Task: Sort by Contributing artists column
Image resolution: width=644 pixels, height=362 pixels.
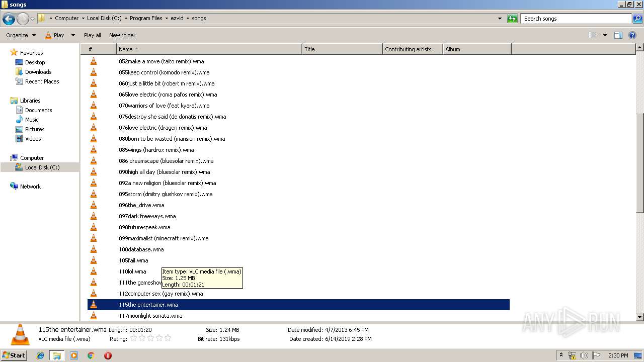Action: point(413,49)
